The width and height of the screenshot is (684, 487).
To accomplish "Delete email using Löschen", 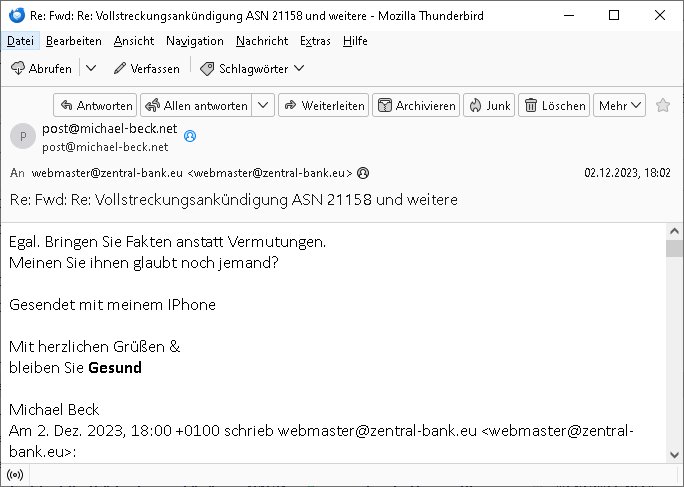I will [554, 105].
